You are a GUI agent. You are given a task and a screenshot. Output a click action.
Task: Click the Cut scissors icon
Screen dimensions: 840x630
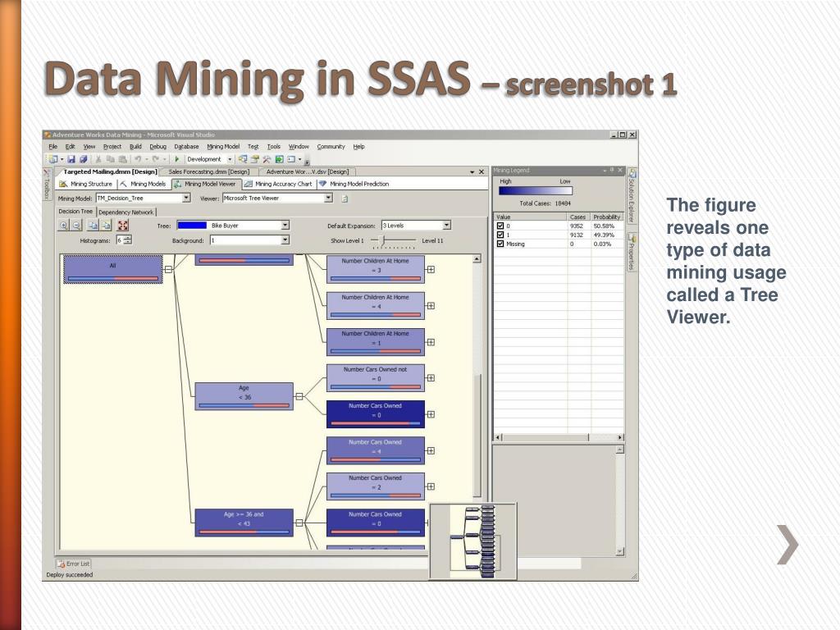click(x=98, y=159)
